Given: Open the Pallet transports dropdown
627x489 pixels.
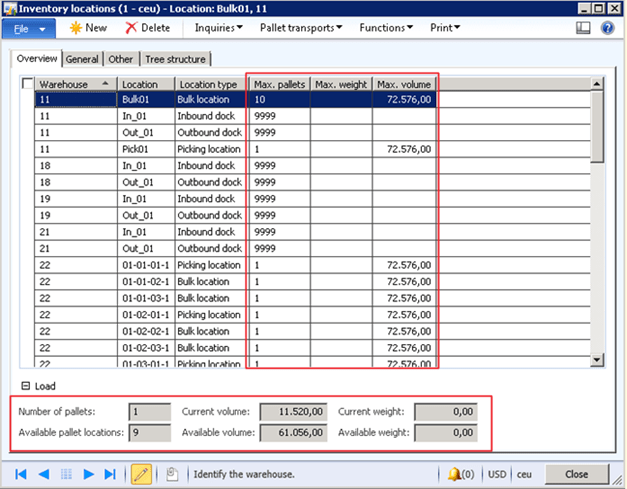Looking at the screenshot, I should pos(301,28).
